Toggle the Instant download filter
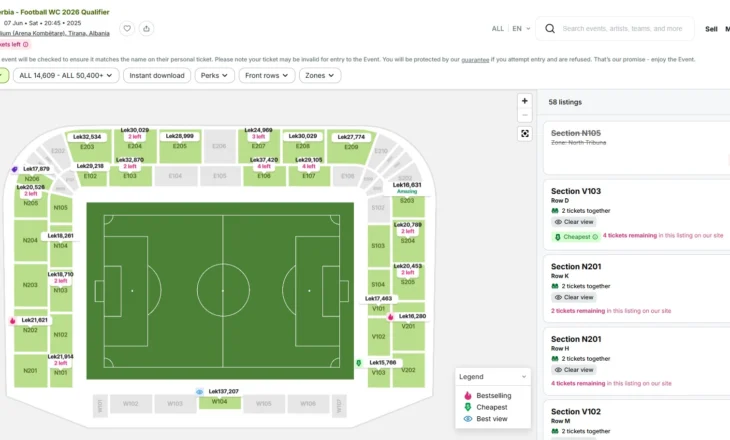This screenshot has height=440, width=730. click(157, 75)
